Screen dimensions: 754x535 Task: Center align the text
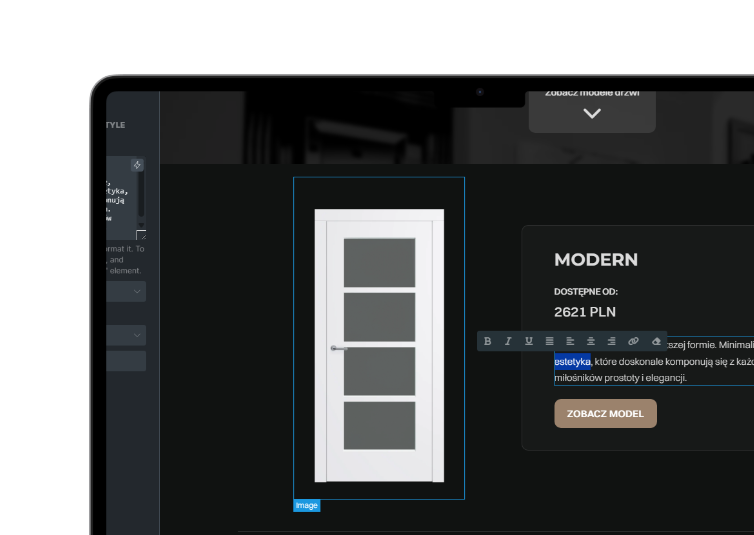[591, 341]
